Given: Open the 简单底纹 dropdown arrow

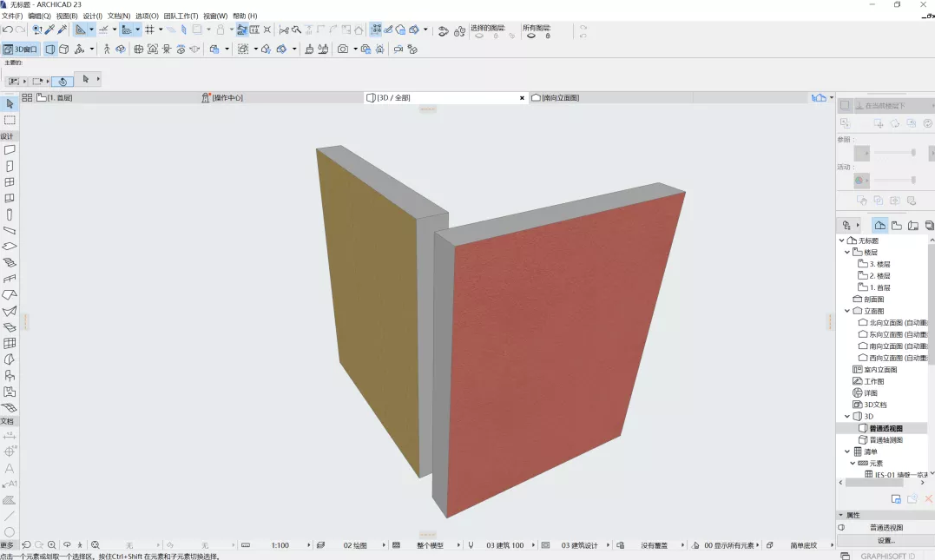Looking at the screenshot, I should (x=831, y=545).
